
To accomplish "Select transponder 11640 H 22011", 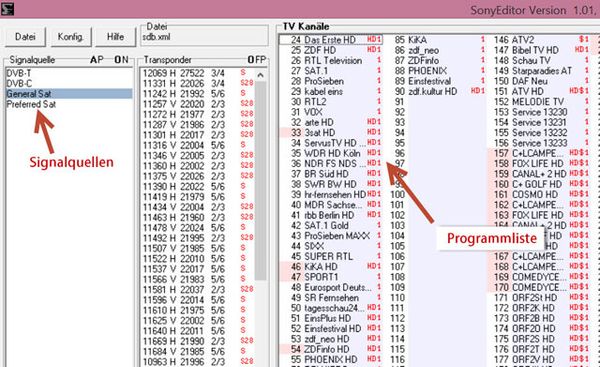I will [x=198, y=331].
